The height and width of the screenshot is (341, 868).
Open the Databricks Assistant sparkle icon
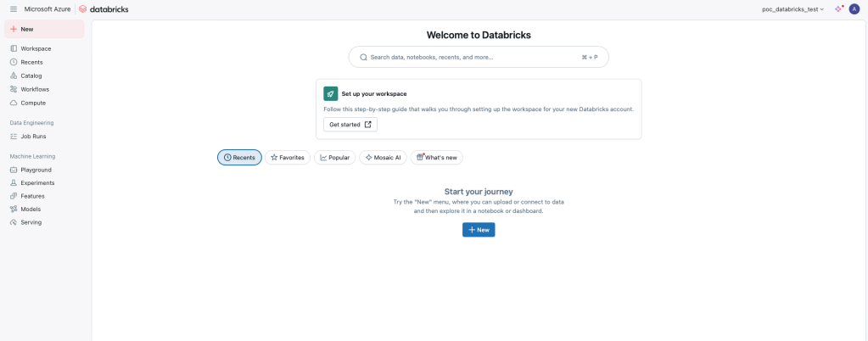click(838, 8)
